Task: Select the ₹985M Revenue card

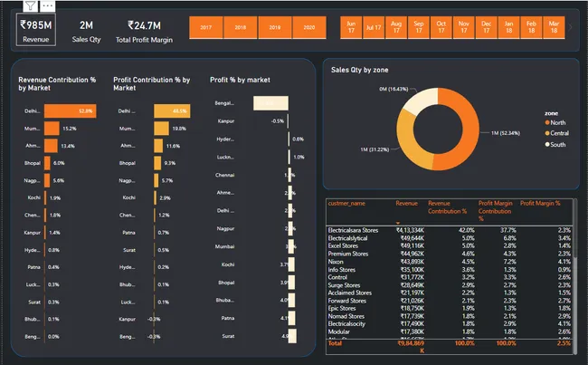Action: (x=36, y=30)
